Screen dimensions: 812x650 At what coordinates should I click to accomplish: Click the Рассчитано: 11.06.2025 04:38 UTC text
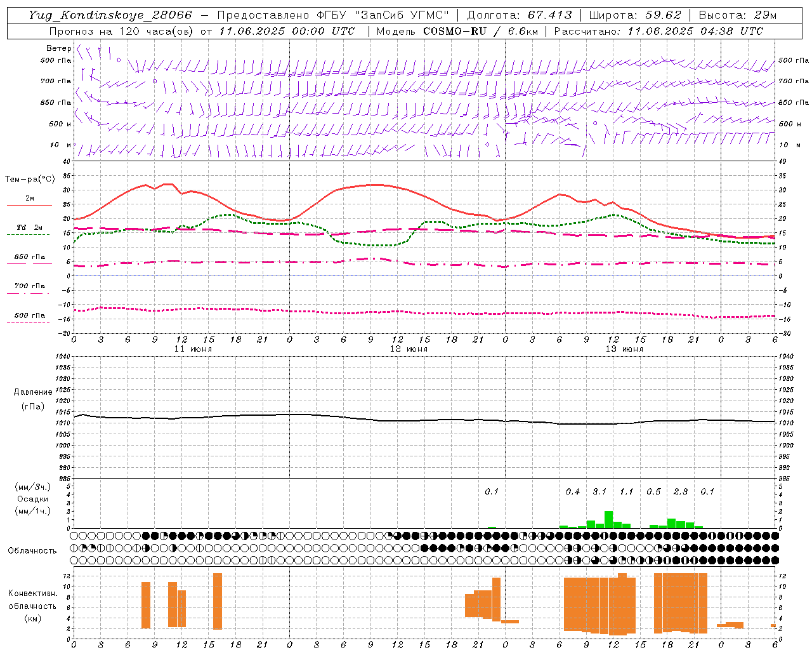(658, 31)
